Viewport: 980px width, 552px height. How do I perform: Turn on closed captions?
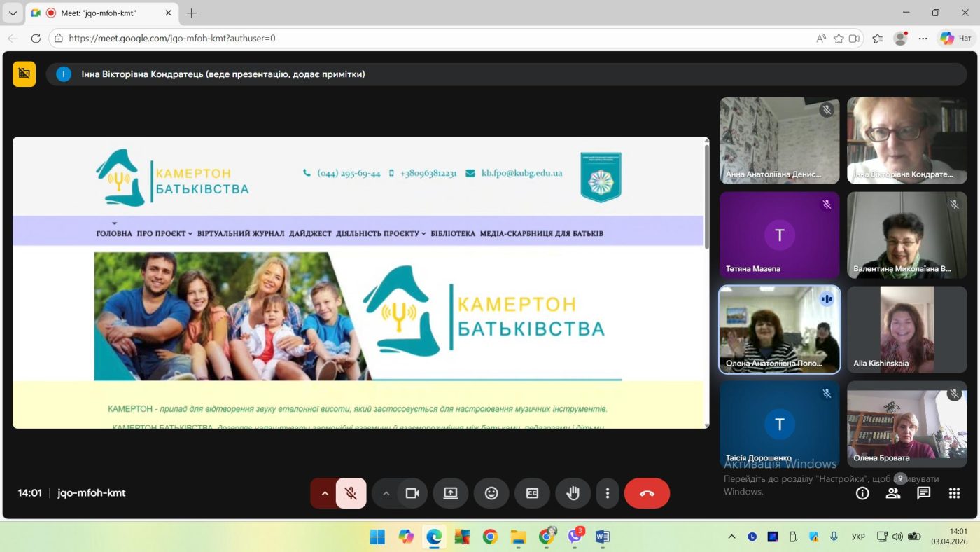[x=532, y=493]
